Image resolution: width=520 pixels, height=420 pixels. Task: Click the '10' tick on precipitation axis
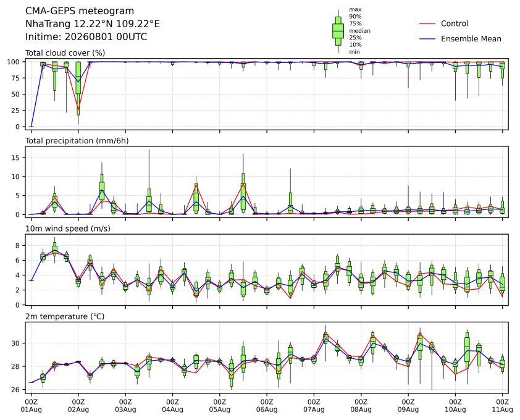coord(16,177)
